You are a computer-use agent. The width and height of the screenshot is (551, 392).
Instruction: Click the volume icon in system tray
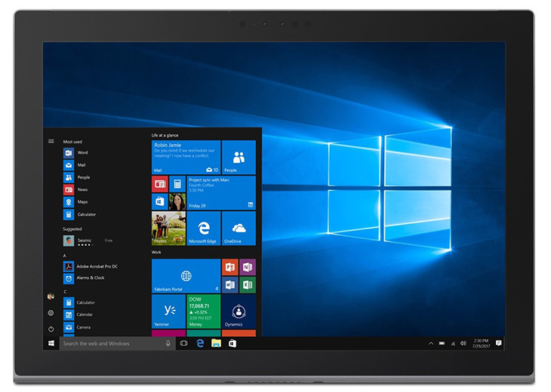tap(463, 343)
